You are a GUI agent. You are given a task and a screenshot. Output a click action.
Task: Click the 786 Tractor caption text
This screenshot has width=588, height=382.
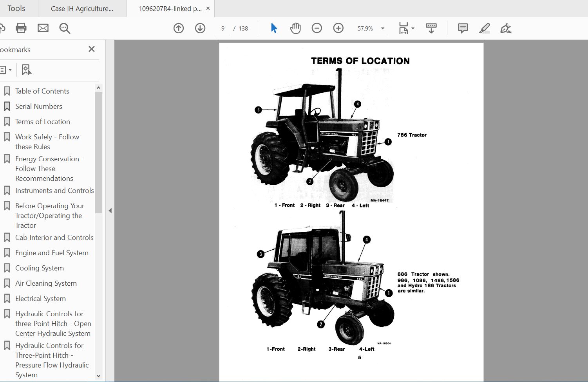click(x=412, y=135)
